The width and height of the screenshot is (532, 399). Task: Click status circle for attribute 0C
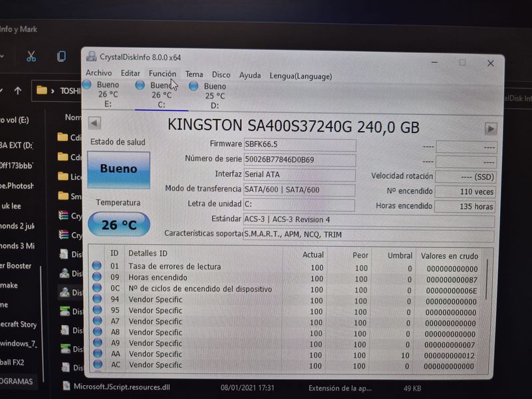pyautogui.click(x=97, y=287)
